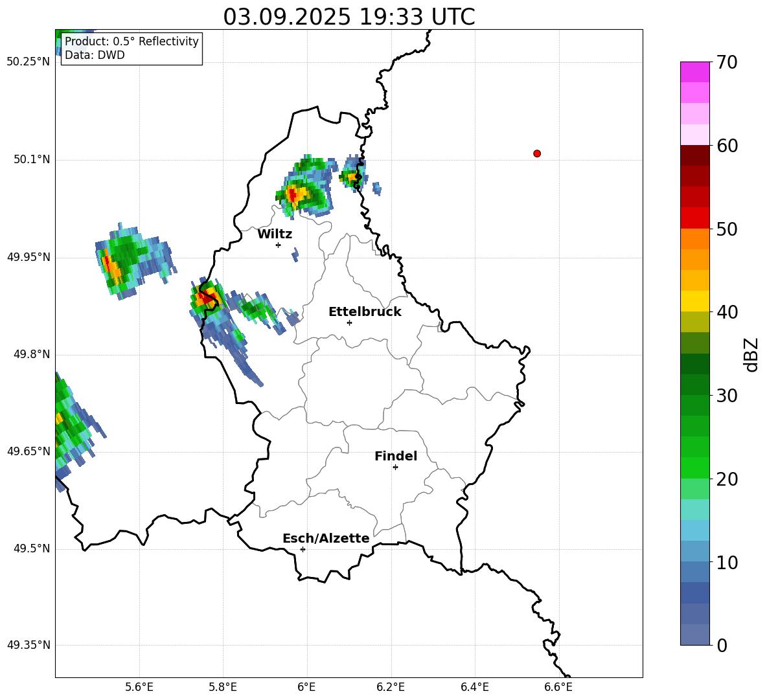Click the colorbar tick label 20
The height and width of the screenshot is (700, 767).
727,479
